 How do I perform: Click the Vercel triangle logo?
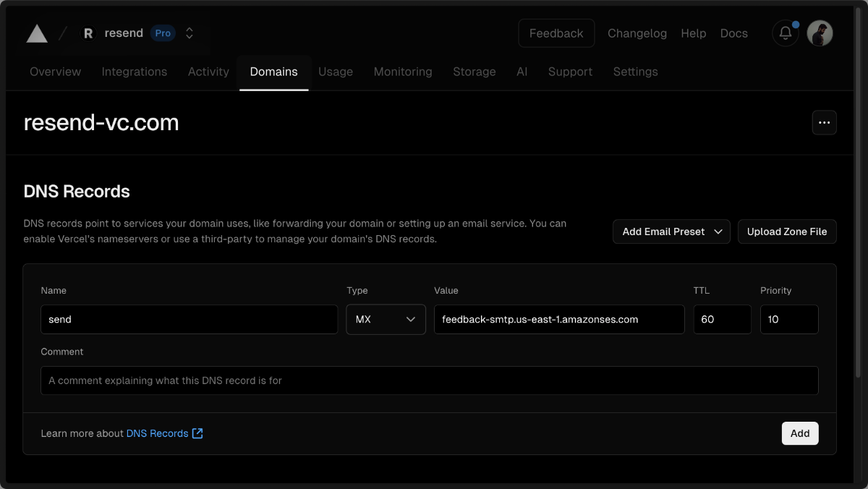click(37, 33)
